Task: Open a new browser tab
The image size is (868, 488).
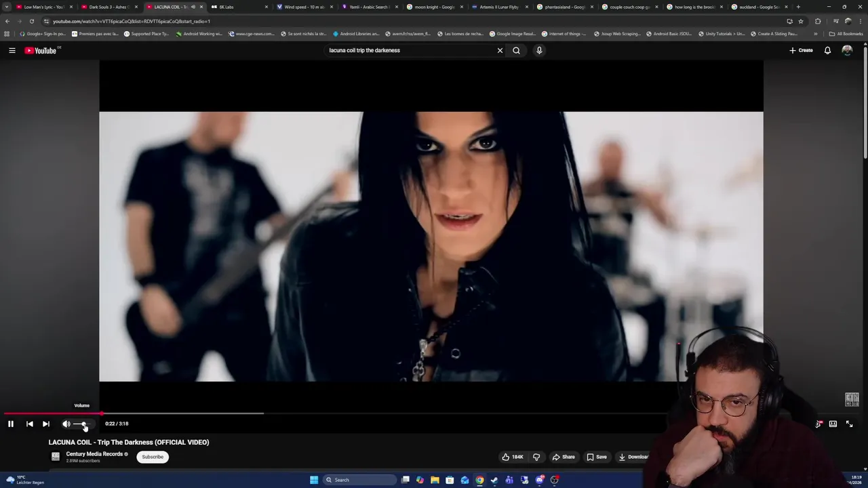Action: pyautogui.click(x=798, y=7)
